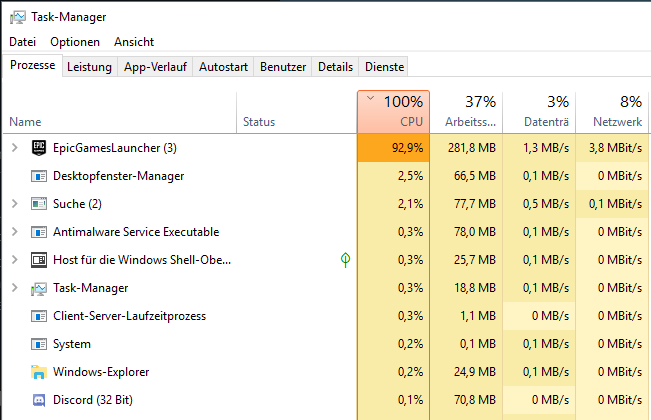Switch to the Leistung tab
This screenshot has height=420, width=651.
(90, 67)
